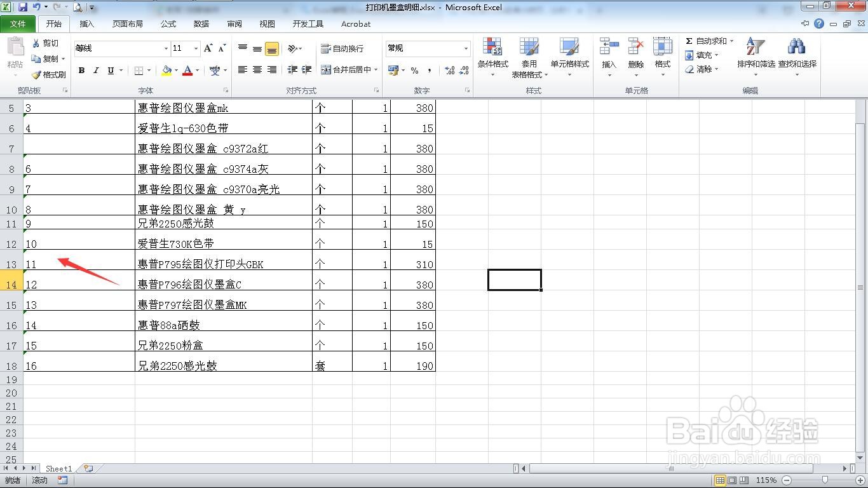The width and height of the screenshot is (868, 488).
Task: Open the Clear (清除) dropdown
Action: pyautogui.click(x=702, y=69)
